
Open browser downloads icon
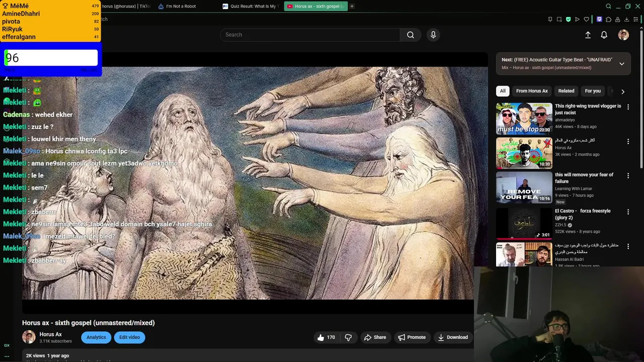(626, 19)
